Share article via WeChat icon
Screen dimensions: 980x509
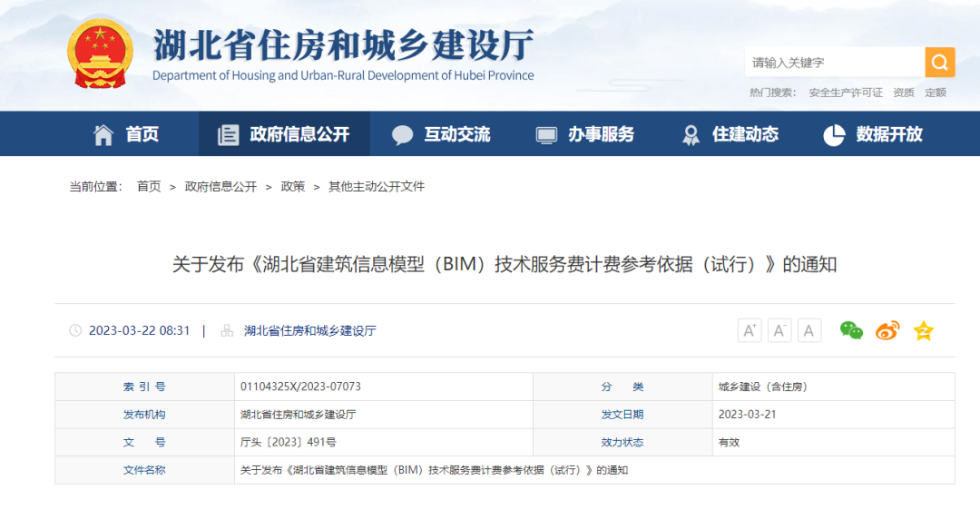851,330
